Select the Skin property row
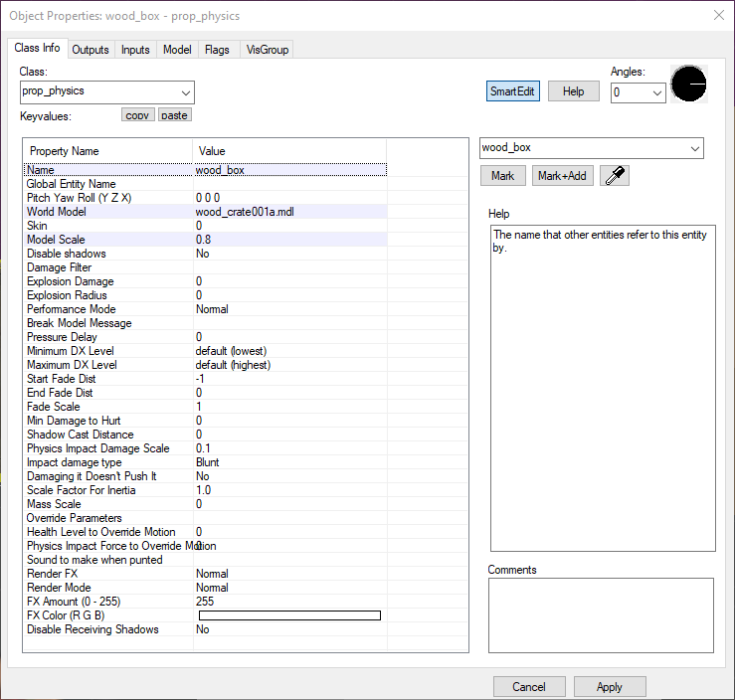Screen dimensions: 735x700 point(205,226)
